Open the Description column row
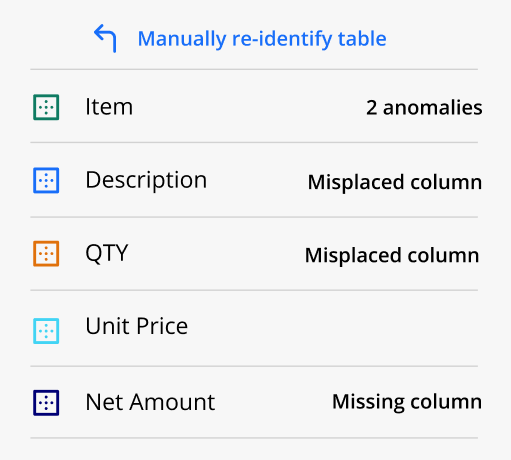The image size is (511, 460). [x=254, y=180]
